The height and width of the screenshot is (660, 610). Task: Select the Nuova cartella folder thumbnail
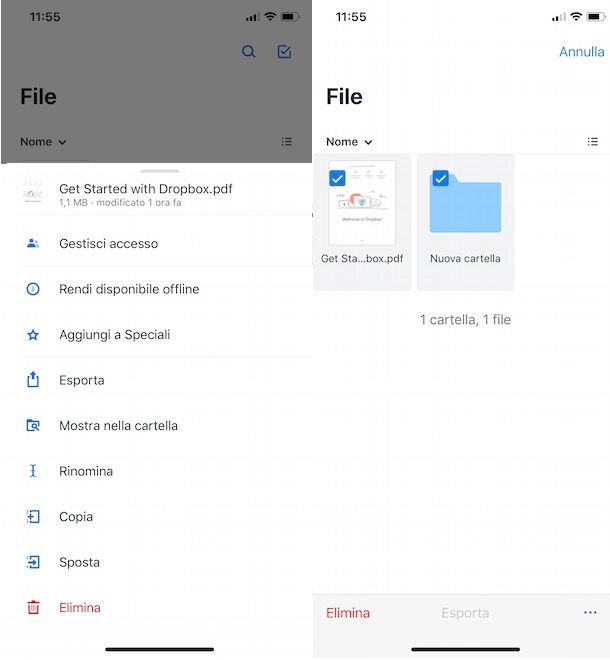(x=465, y=202)
